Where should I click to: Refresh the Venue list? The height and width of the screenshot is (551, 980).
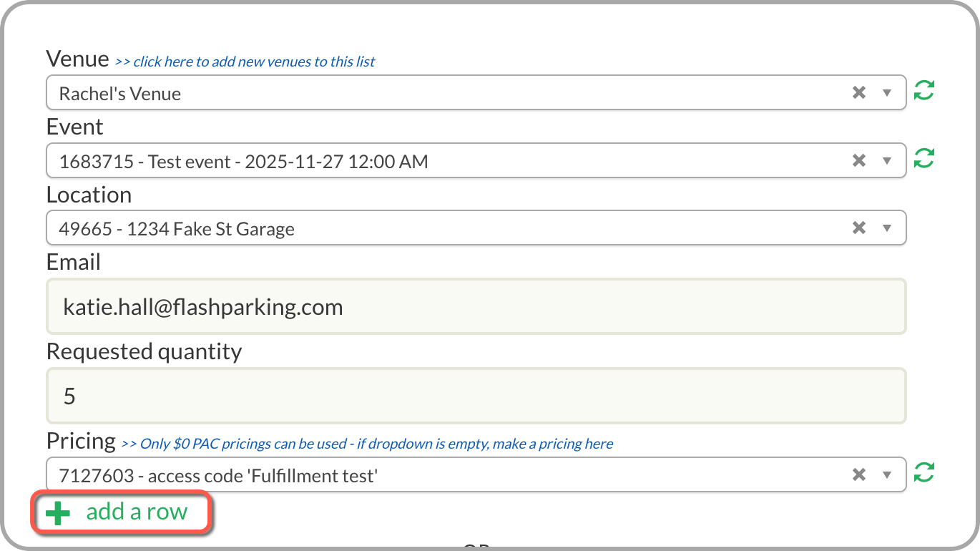(924, 91)
